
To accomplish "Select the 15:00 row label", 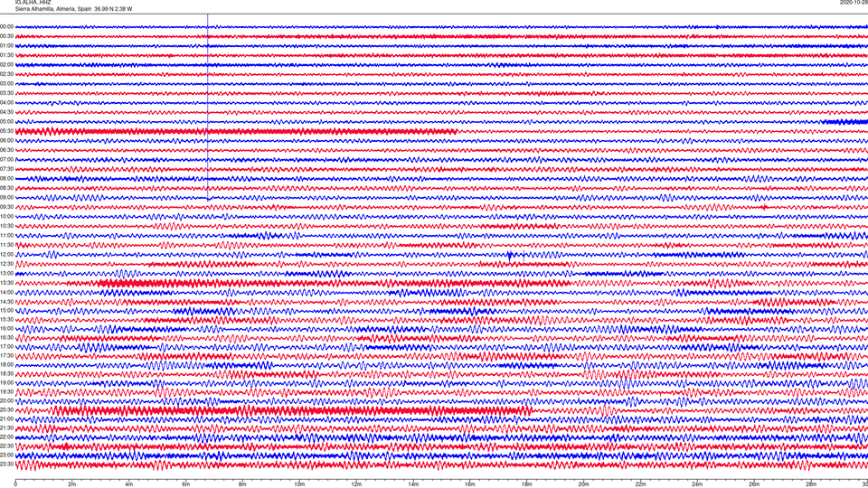I will pos(6,310).
